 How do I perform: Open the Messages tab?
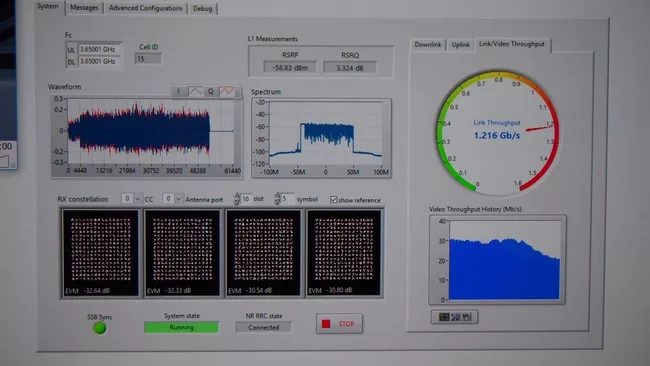click(x=84, y=7)
